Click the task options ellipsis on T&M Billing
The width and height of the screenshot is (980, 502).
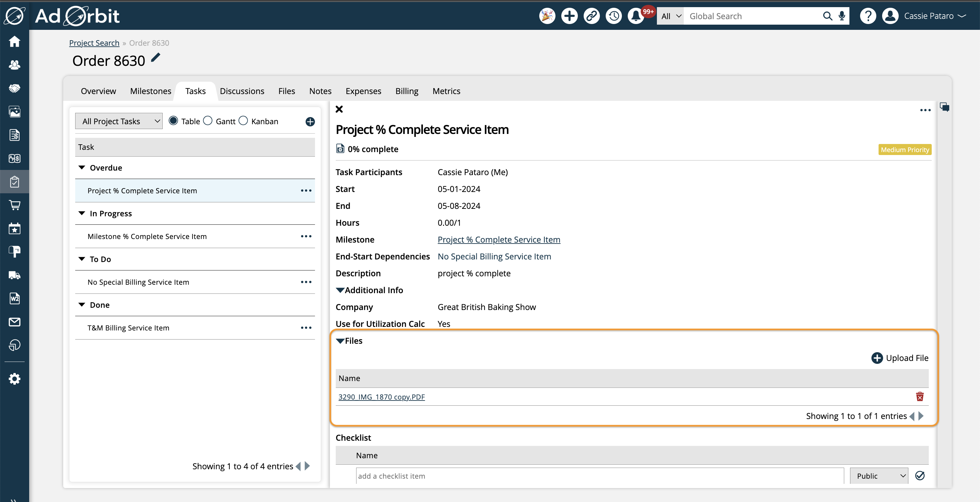pyautogui.click(x=306, y=327)
